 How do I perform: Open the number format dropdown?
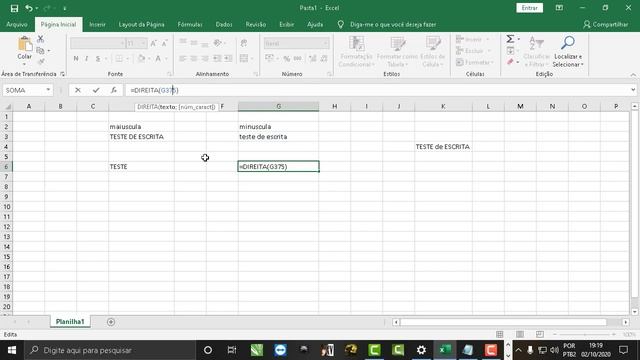tap(325, 43)
